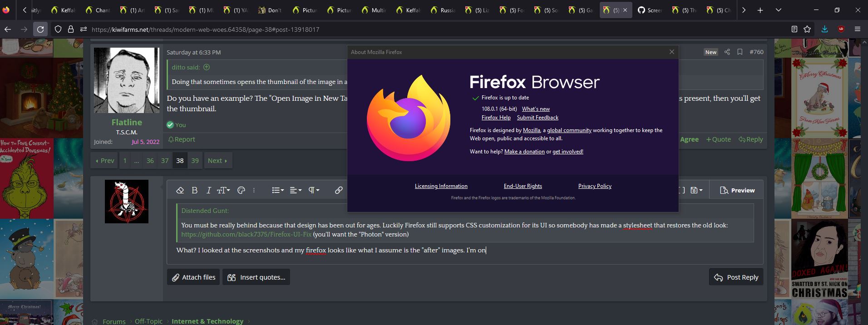Toggle BB code mode brackets

tap(681, 190)
